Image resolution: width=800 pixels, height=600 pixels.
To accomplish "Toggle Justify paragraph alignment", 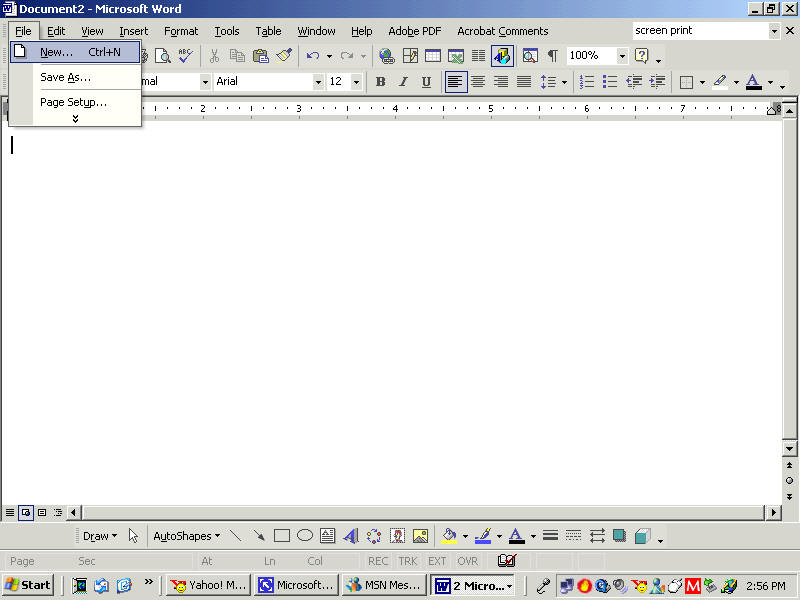I will [x=524, y=82].
